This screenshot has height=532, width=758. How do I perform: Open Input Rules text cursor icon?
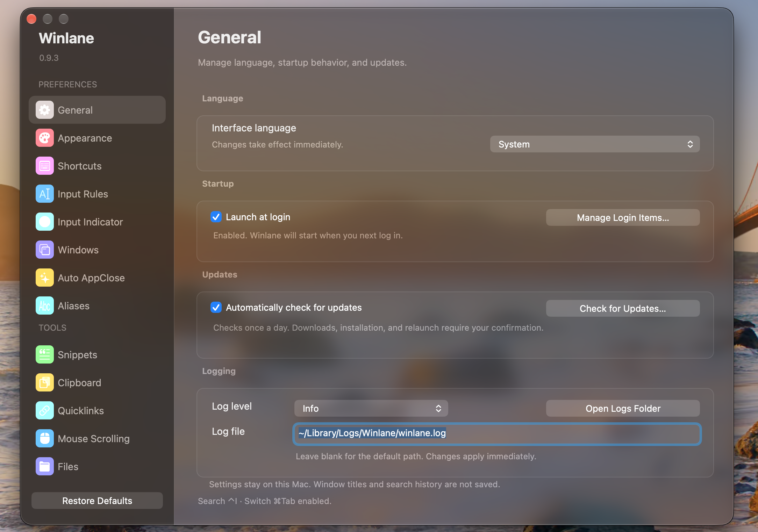click(x=44, y=194)
